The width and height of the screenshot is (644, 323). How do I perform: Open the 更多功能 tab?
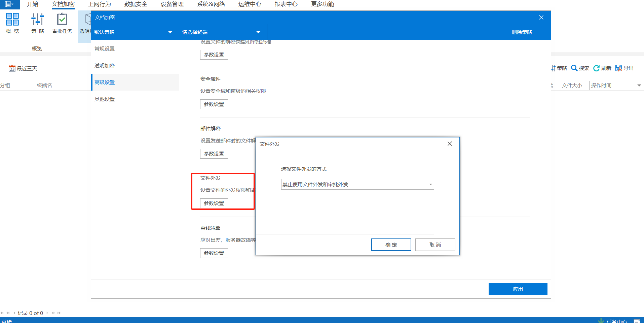tap(323, 4)
